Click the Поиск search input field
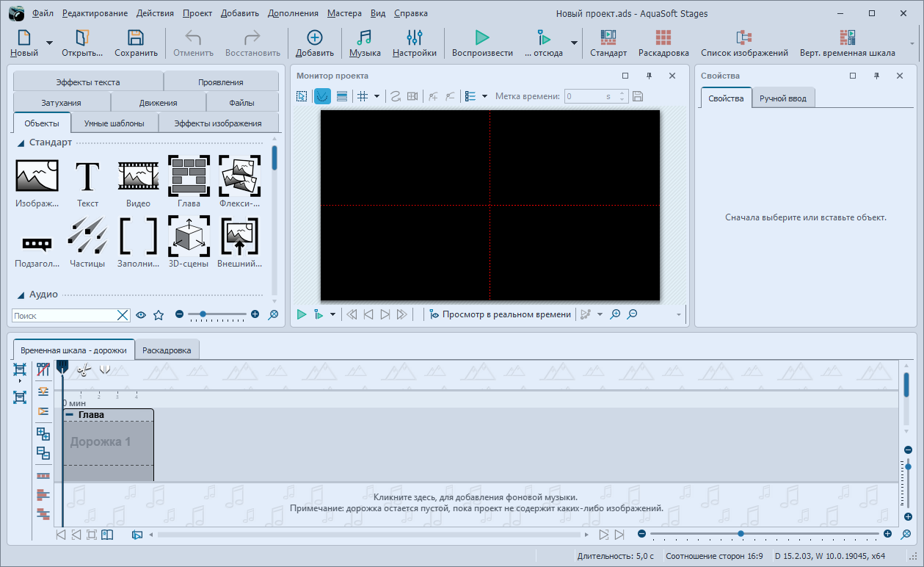 click(x=65, y=315)
